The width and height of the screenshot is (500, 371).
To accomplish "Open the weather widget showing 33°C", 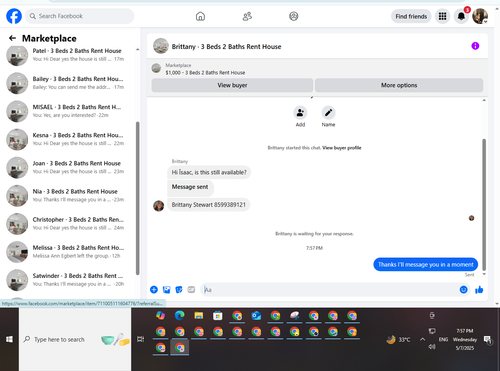I will 398,339.
